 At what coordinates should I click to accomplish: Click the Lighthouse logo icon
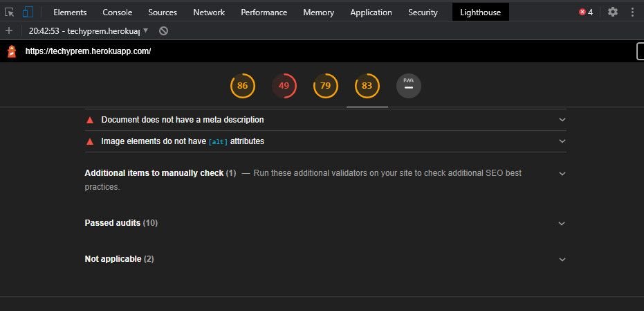[12, 51]
